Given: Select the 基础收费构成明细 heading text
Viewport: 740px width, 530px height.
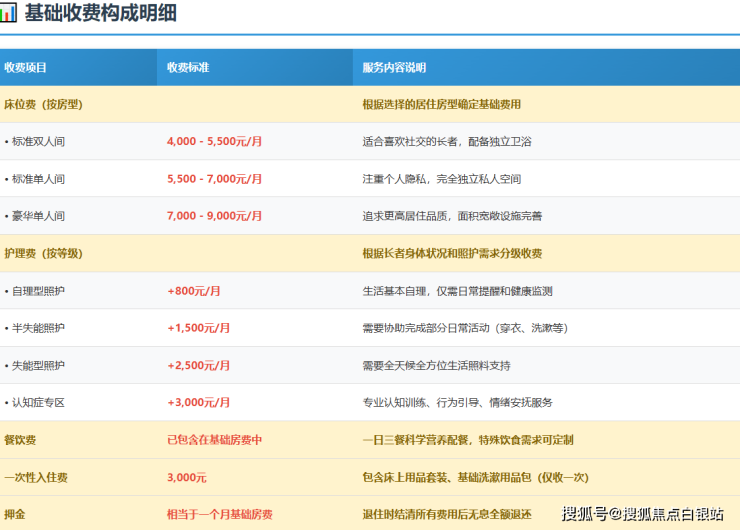Looking at the screenshot, I should pos(101,14).
